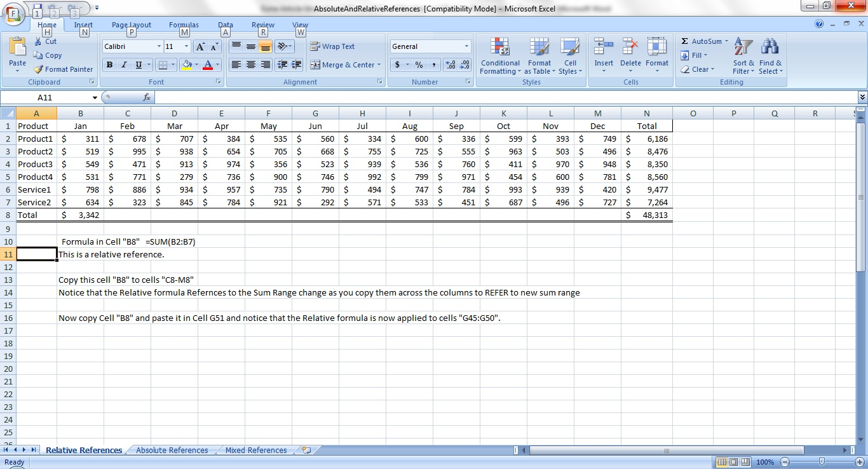
Task: Switch to Page Layout view in status bar
Action: click(733, 462)
